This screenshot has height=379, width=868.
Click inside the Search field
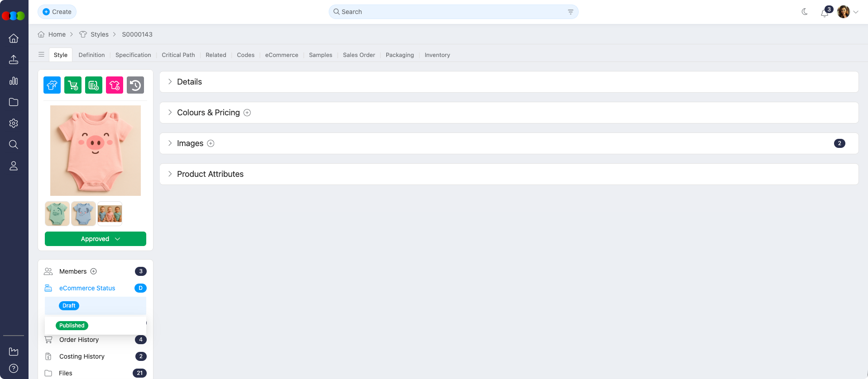453,12
